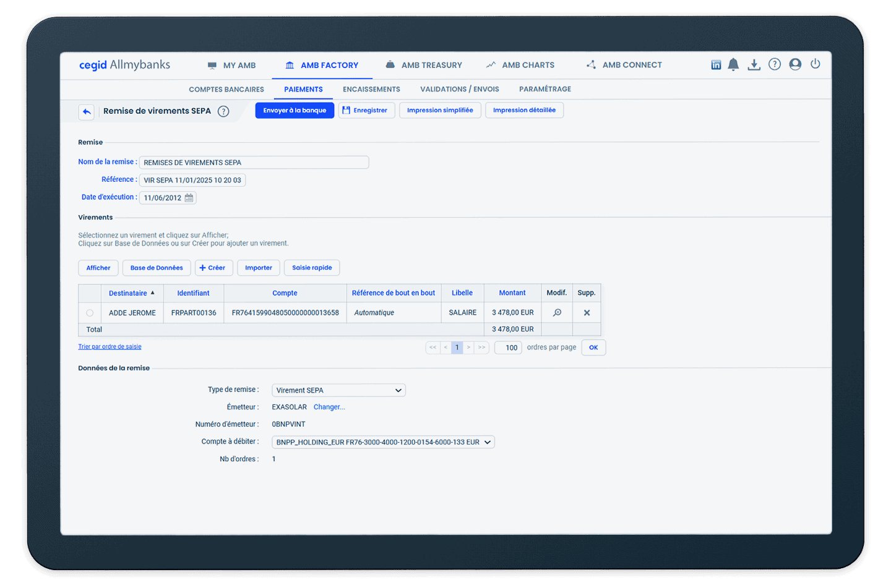Sort the table by the Destinataire column
891x588 pixels.
[x=129, y=292]
